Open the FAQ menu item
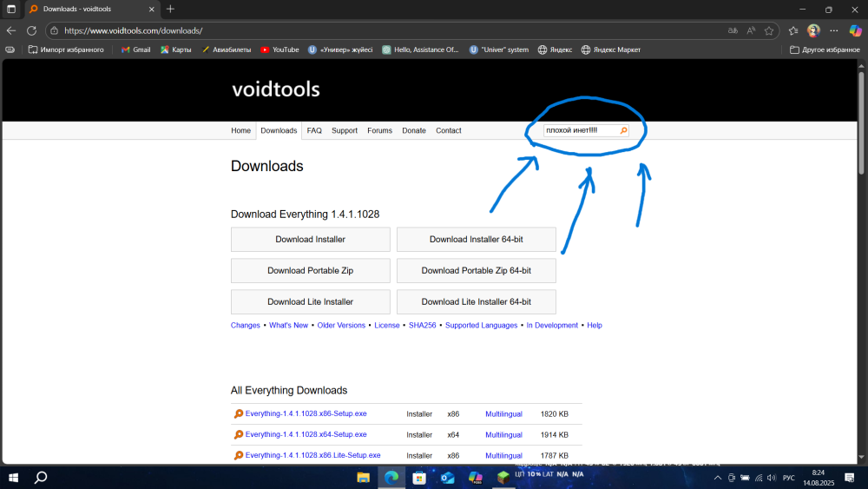868x489 pixels. click(314, 130)
